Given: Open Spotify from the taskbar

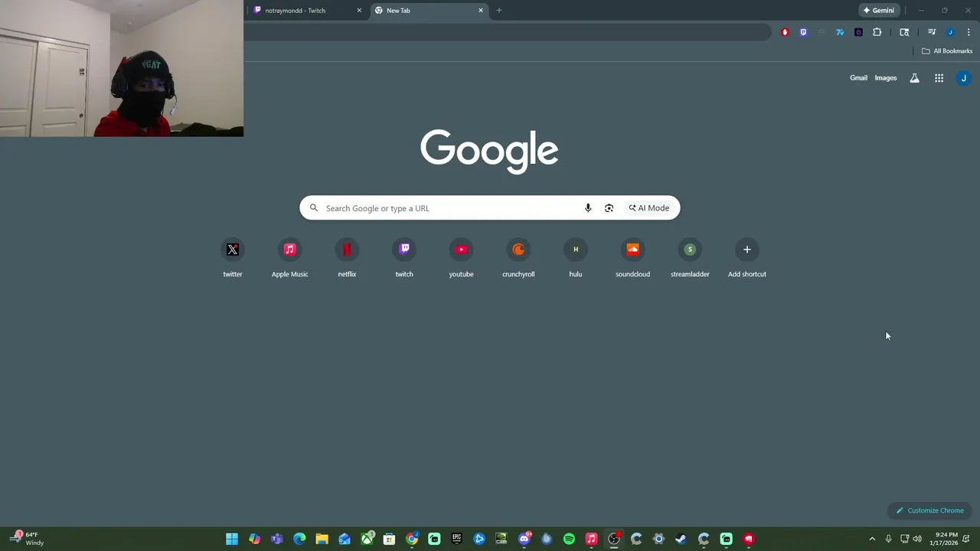Looking at the screenshot, I should (x=569, y=539).
